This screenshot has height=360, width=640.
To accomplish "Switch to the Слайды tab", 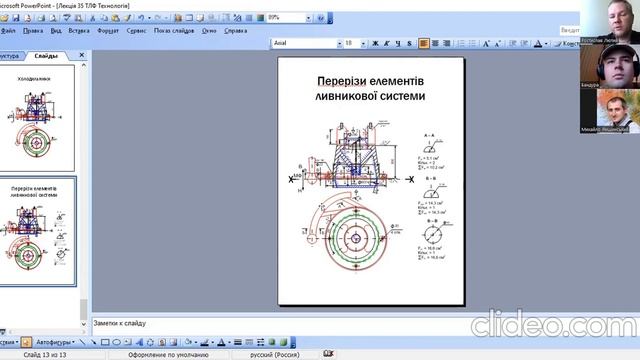I will tap(46, 56).
